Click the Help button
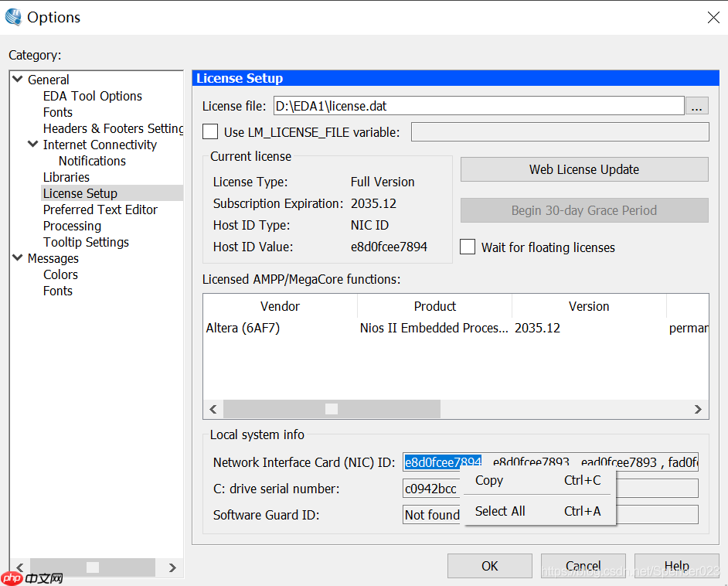This screenshot has width=728, height=586. point(676,565)
